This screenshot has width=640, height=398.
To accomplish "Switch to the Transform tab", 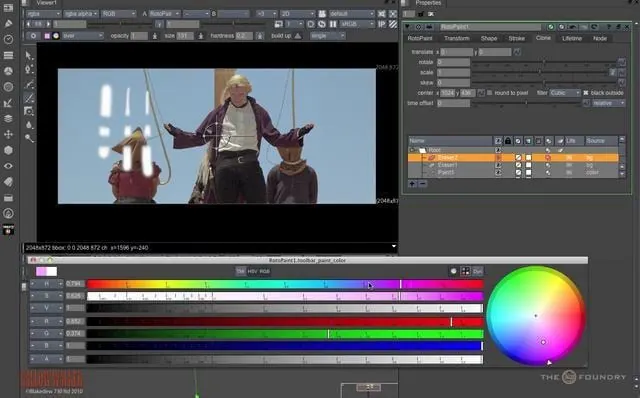I will point(456,38).
